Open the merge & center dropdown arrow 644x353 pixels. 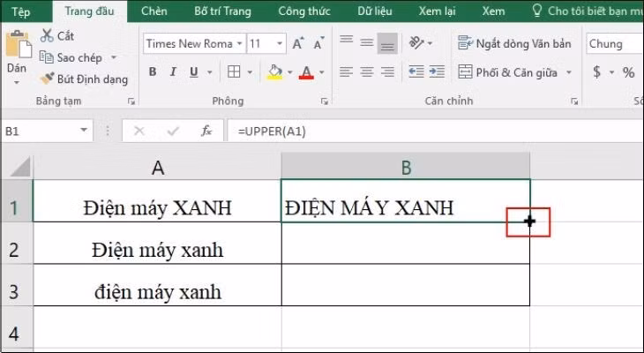coord(569,72)
